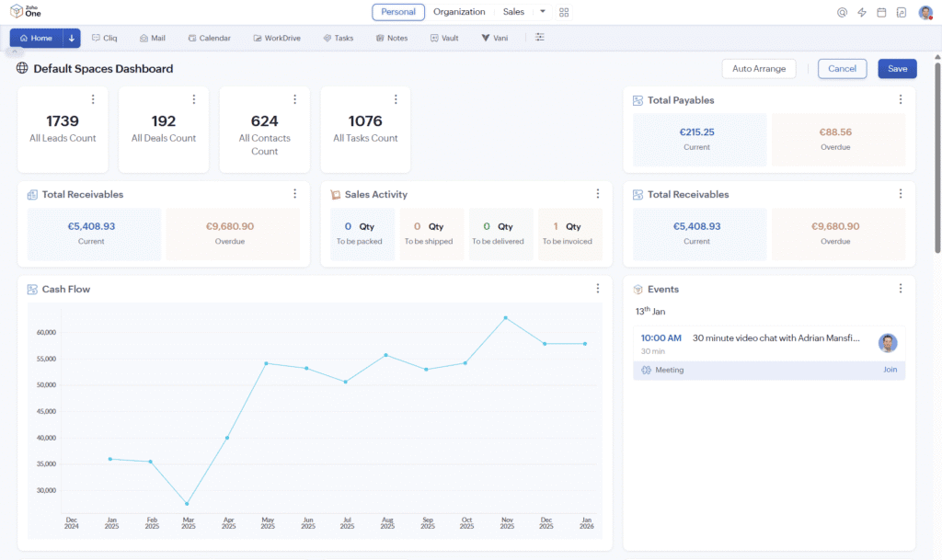Click Adrian's avatar thumbnail in the Events widget
942x560 pixels.
888,343
